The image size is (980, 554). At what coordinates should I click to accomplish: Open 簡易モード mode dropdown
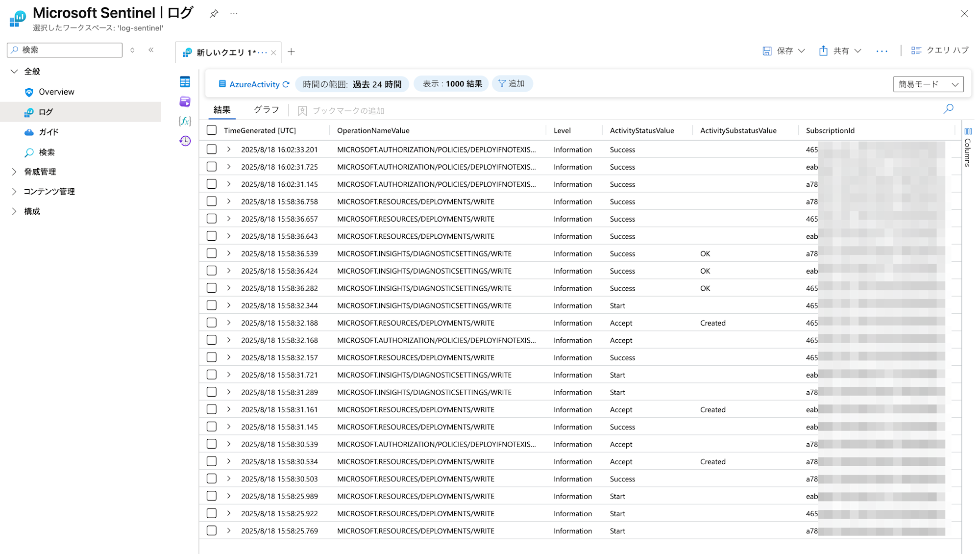pyautogui.click(x=928, y=84)
